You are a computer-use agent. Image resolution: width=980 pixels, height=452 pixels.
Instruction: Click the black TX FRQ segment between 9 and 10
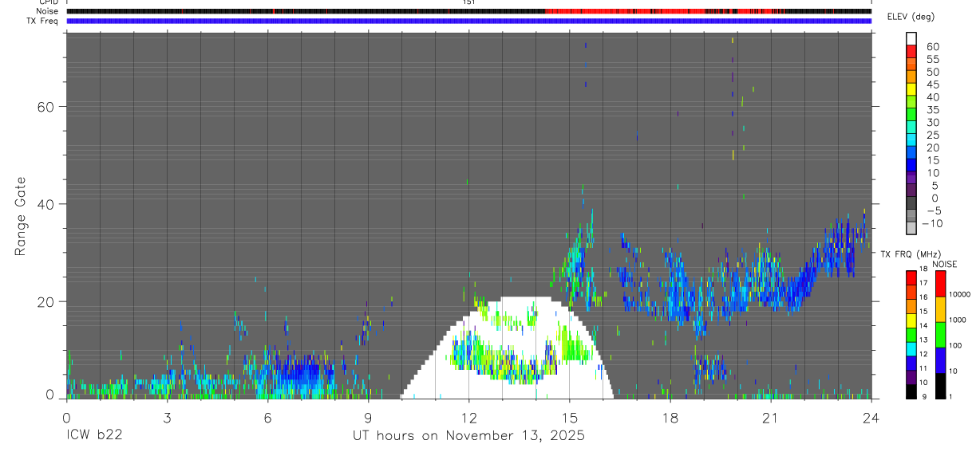[911, 391]
